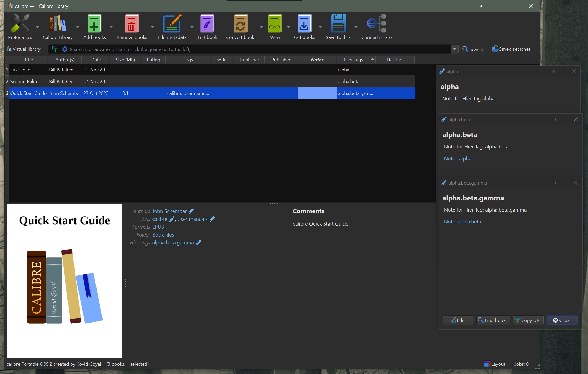This screenshot has width=588, height=374.
Task: Toggle the Layout button in status bar
Action: tap(495, 364)
